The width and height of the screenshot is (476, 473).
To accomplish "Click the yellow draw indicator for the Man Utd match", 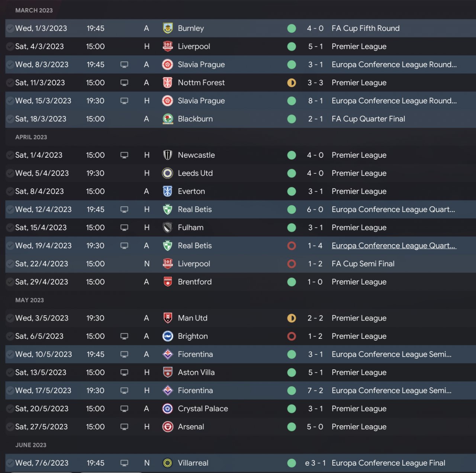I will point(292,318).
